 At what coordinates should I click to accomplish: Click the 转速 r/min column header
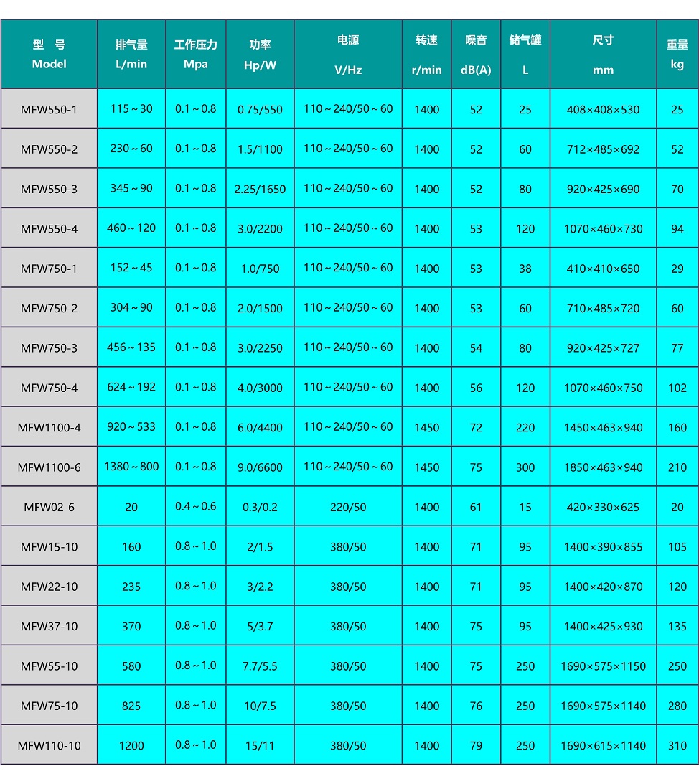pyautogui.click(x=427, y=54)
